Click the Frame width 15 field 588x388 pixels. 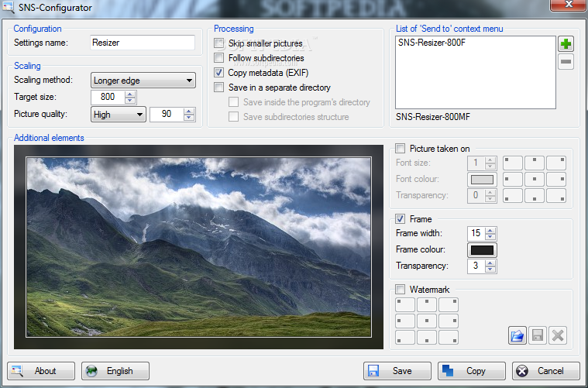(x=476, y=234)
